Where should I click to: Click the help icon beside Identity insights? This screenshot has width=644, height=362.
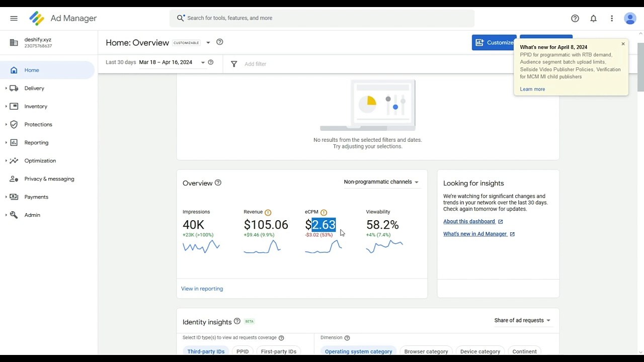237,321
